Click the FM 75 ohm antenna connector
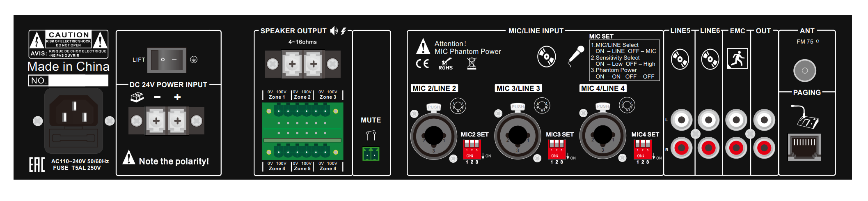 click(x=804, y=70)
